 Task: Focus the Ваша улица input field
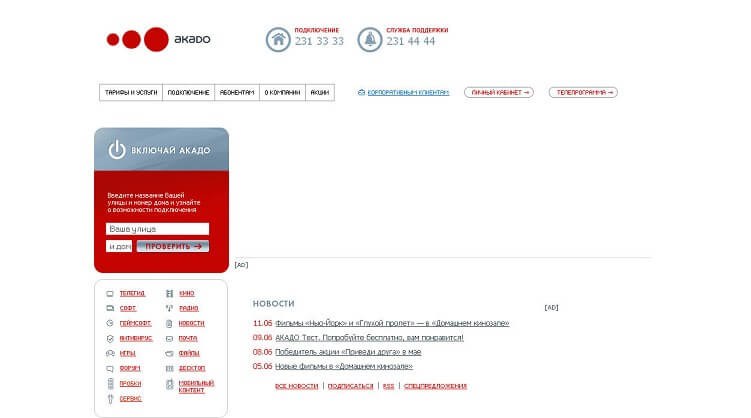157,229
